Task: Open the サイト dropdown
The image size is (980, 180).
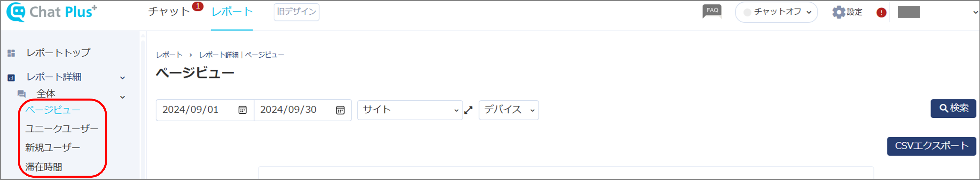Action: (x=410, y=110)
